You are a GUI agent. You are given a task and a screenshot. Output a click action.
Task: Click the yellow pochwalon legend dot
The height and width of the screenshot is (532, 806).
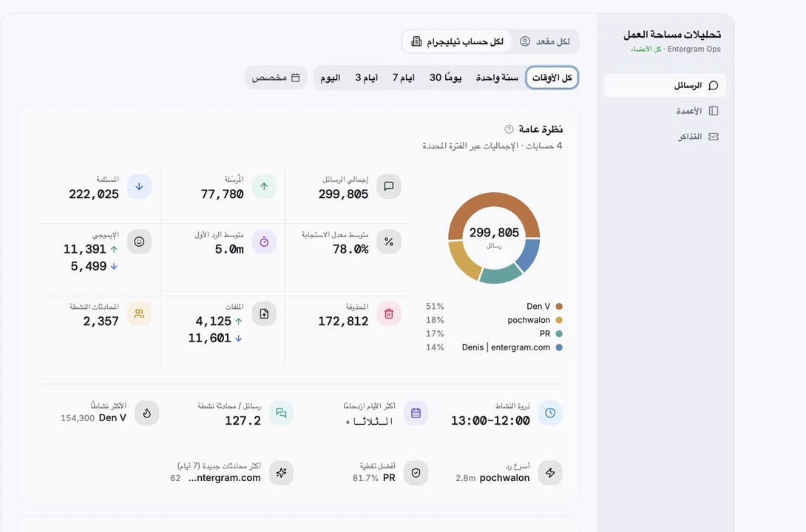coord(559,320)
